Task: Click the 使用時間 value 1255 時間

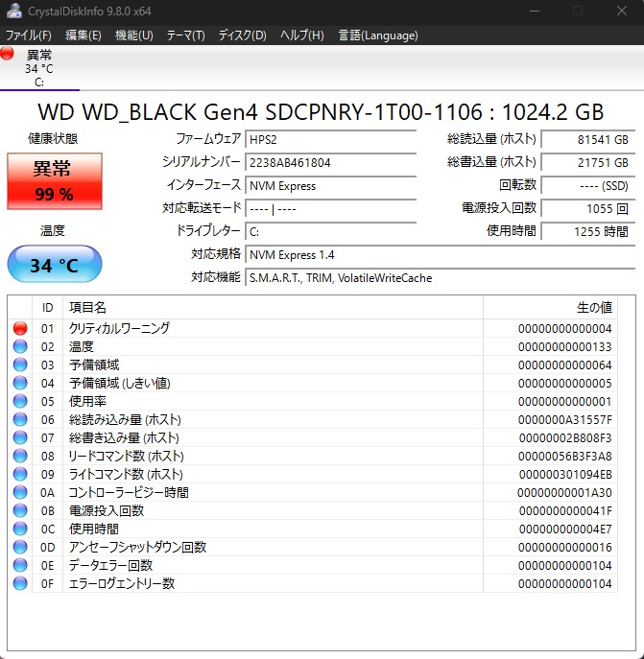Action: [587, 231]
